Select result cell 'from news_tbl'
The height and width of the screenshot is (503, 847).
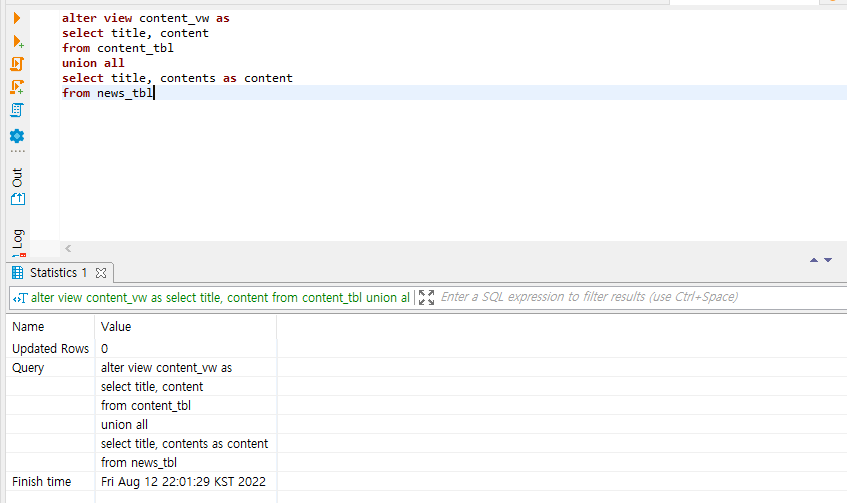coord(139,462)
